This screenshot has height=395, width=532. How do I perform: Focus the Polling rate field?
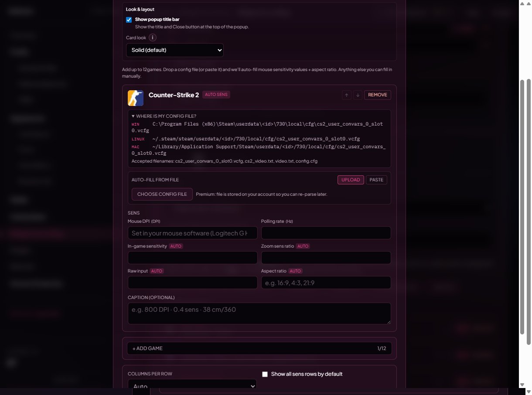point(326,233)
